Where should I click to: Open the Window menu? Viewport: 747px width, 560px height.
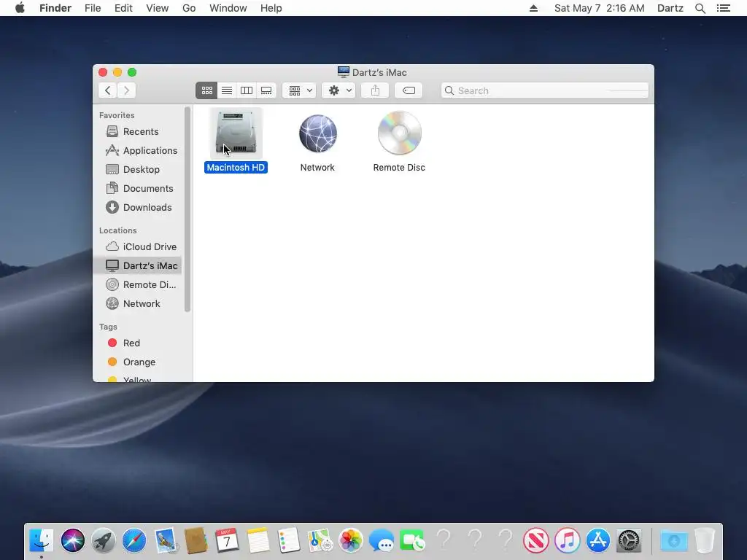coord(228,8)
